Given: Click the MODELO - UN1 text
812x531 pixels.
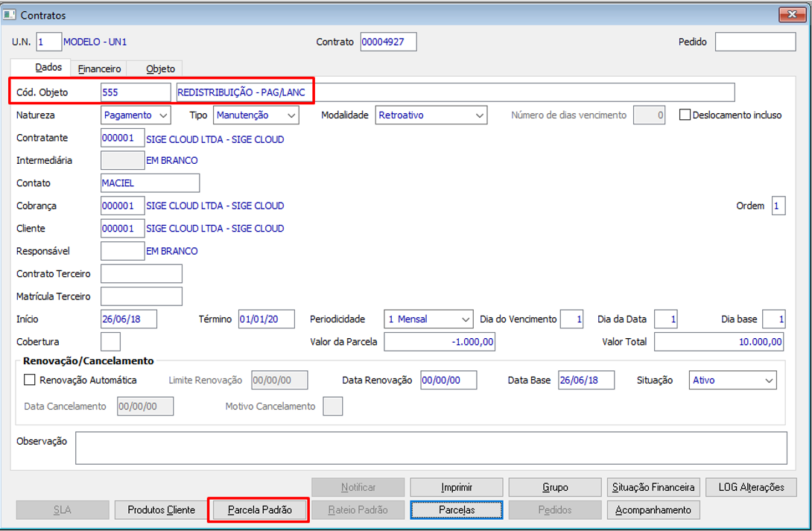Looking at the screenshot, I should click(95, 42).
